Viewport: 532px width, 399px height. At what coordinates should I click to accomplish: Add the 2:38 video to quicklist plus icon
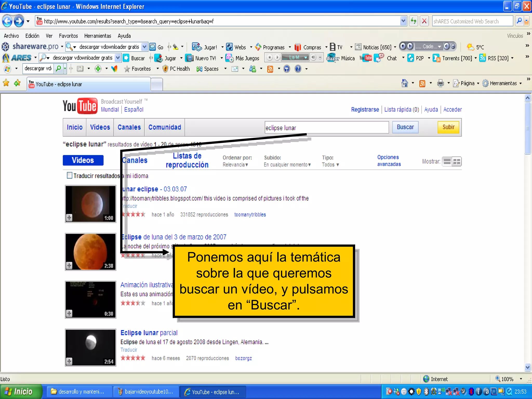(x=69, y=265)
